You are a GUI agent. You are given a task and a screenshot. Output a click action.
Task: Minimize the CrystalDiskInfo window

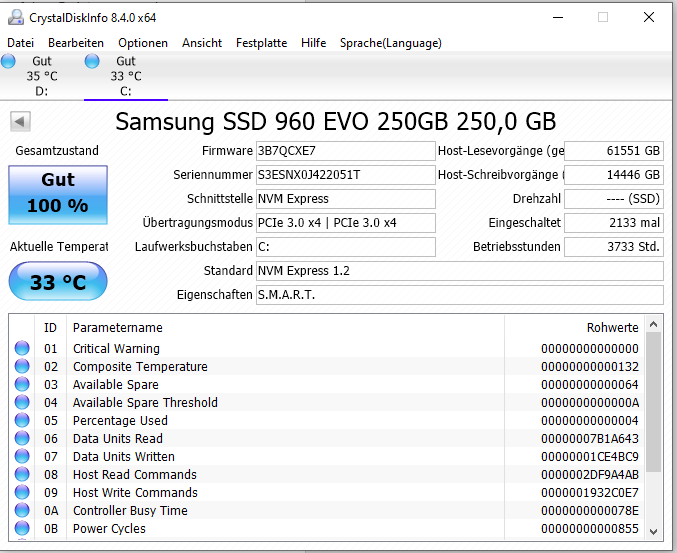(558, 18)
